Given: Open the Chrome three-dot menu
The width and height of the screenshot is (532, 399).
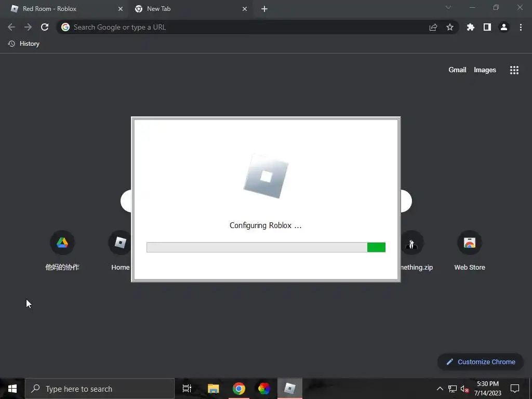Looking at the screenshot, I should (x=521, y=27).
